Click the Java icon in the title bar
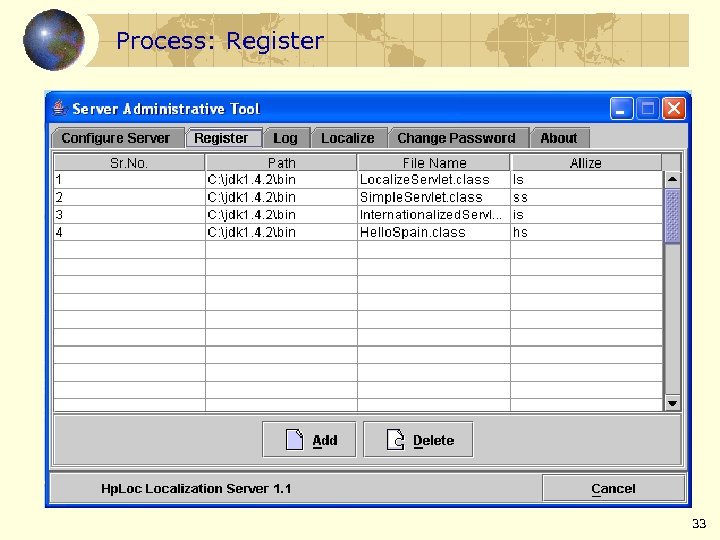The image size is (720, 540). tap(58, 108)
